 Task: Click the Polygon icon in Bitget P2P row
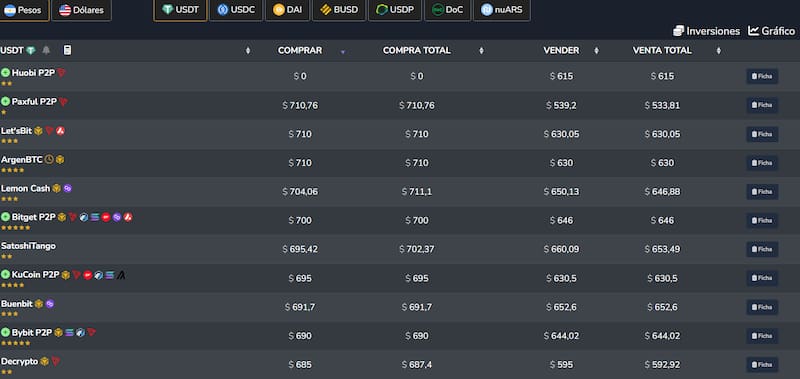(x=117, y=217)
